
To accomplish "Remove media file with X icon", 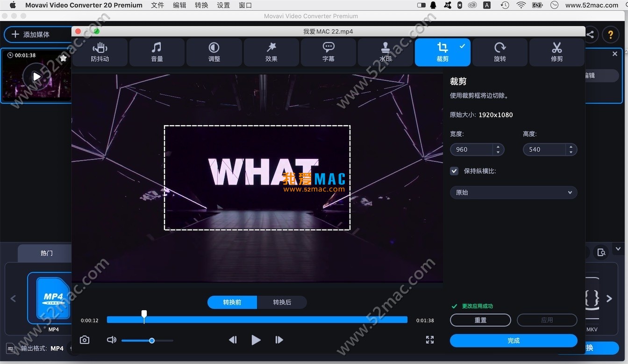I will click(x=615, y=54).
